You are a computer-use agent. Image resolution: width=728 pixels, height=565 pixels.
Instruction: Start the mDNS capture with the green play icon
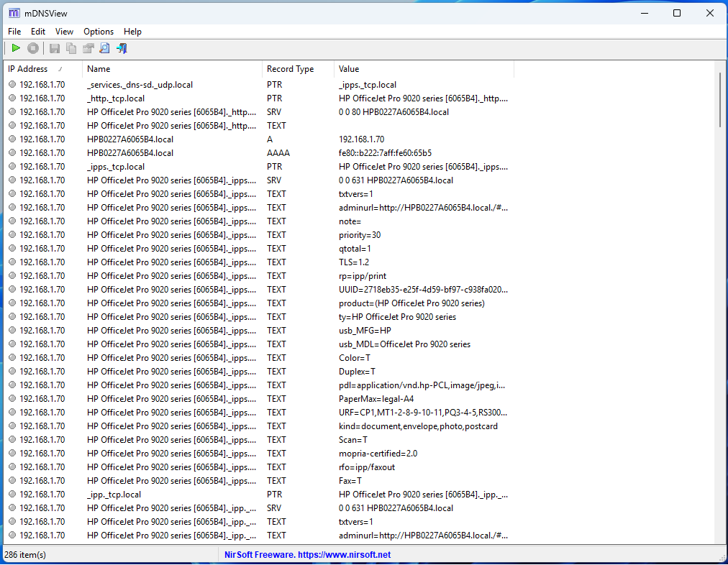pyautogui.click(x=16, y=47)
